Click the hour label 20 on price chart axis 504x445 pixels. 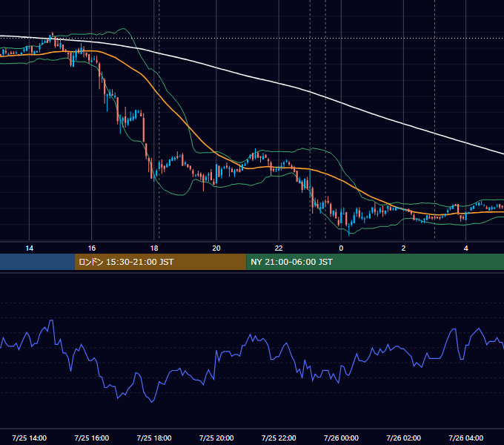(216, 248)
